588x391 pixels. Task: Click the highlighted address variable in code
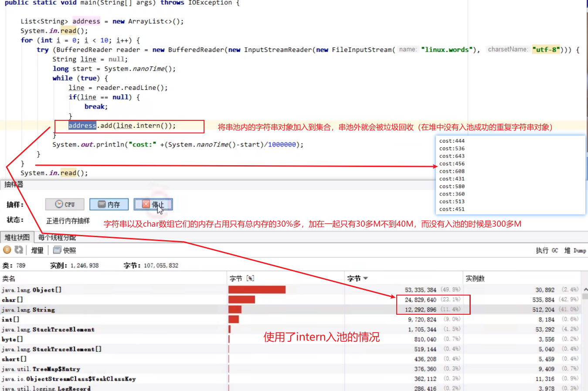[82, 126]
